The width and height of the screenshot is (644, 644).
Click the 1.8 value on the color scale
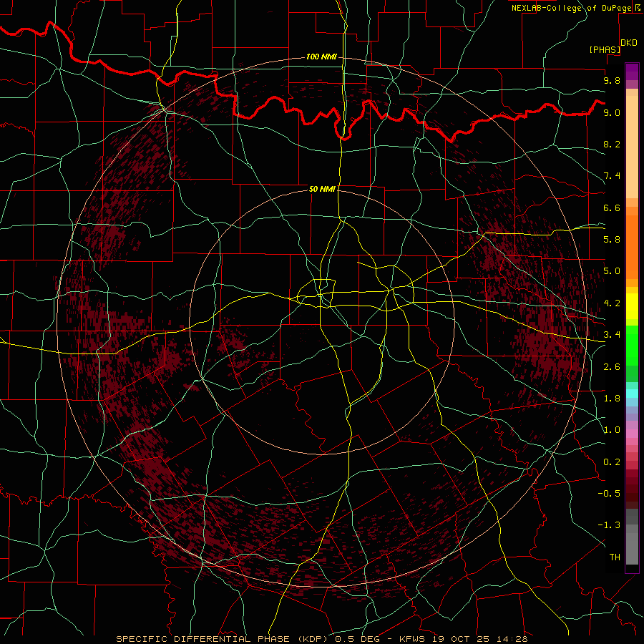612,399
